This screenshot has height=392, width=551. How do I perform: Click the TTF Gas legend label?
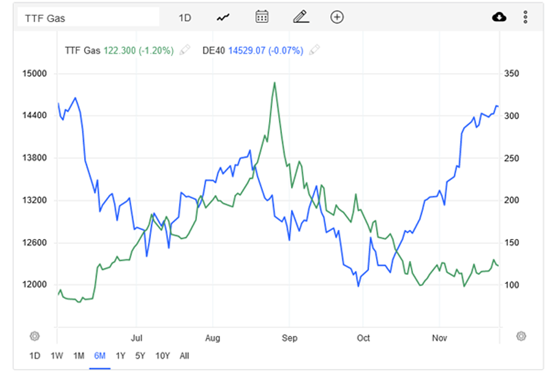(81, 51)
